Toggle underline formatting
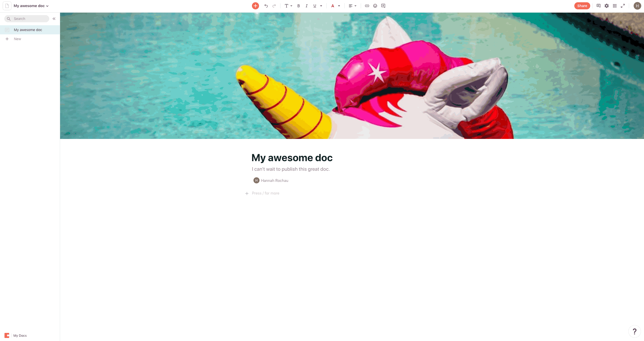Screen dimensions: 644x341 (315, 6)
